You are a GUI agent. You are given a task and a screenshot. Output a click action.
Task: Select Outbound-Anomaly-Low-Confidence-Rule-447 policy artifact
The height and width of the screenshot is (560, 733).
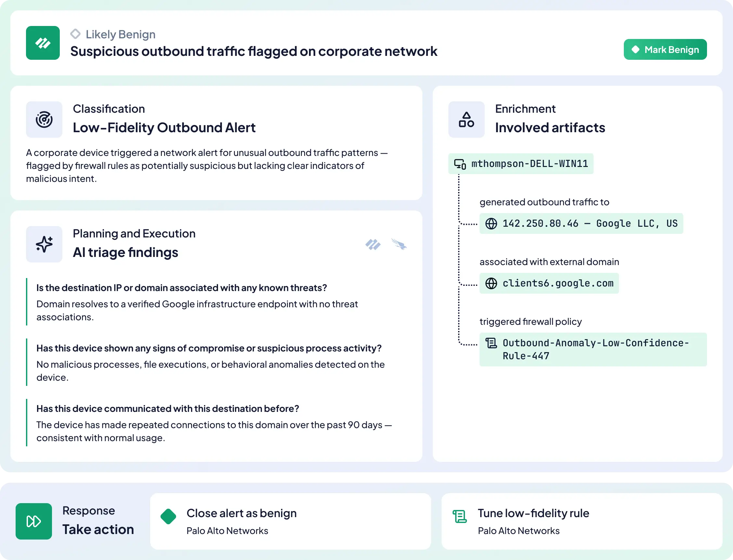coord(593,349)
